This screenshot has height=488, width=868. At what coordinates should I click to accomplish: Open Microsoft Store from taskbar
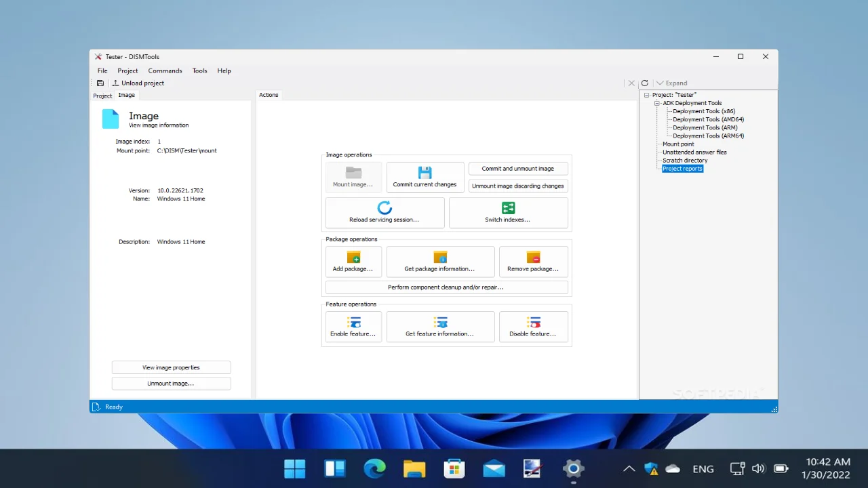(454, 468)
